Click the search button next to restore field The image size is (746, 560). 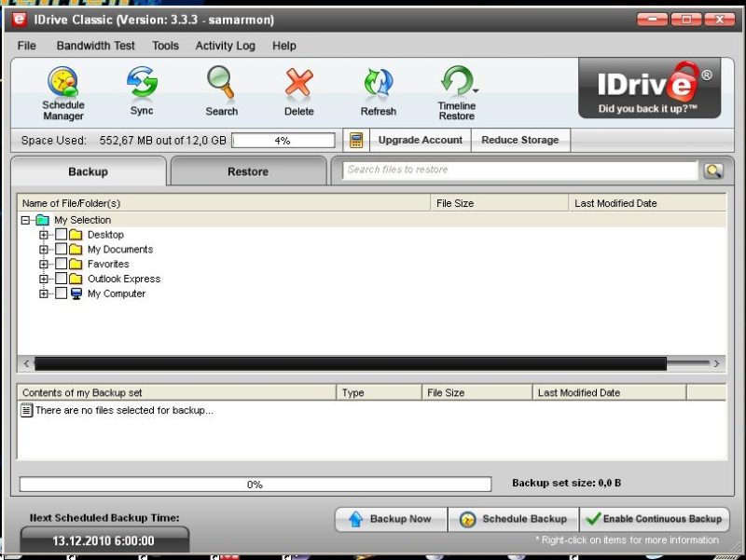[x=713, y=171]
